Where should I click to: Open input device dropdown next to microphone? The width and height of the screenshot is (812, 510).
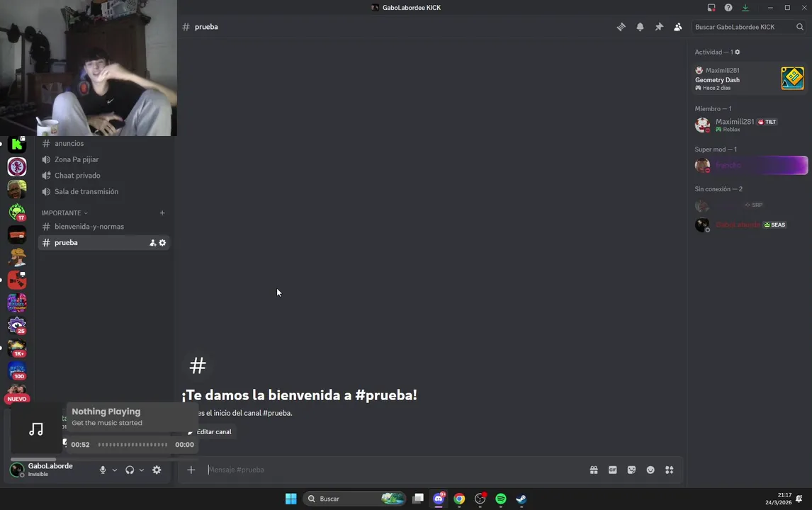pos(115,470)
